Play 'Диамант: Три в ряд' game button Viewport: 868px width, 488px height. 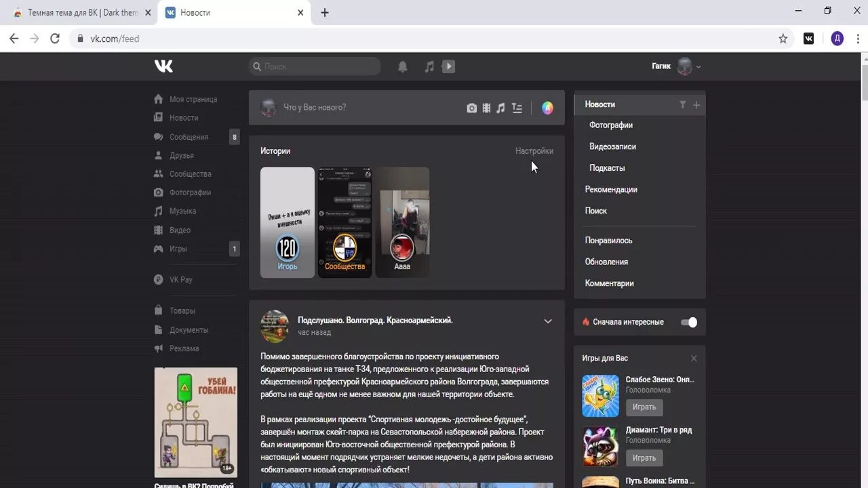(644, 458)
